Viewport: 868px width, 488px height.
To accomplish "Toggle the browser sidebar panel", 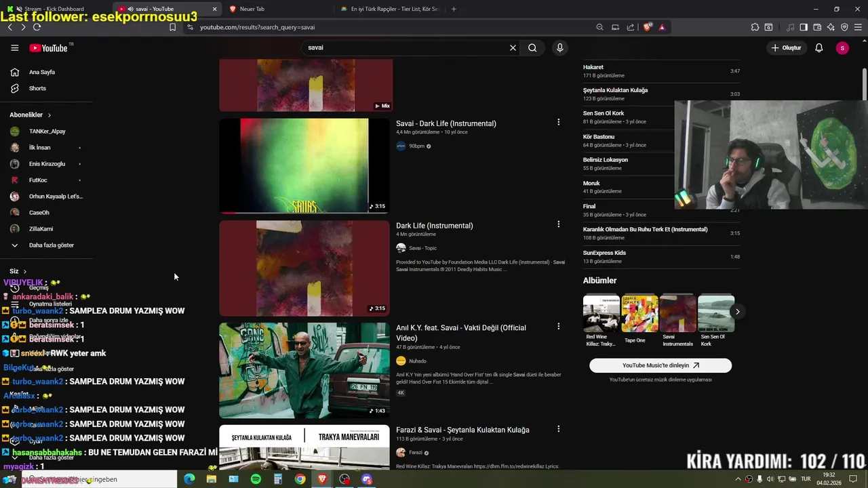I will click(804, 27).
